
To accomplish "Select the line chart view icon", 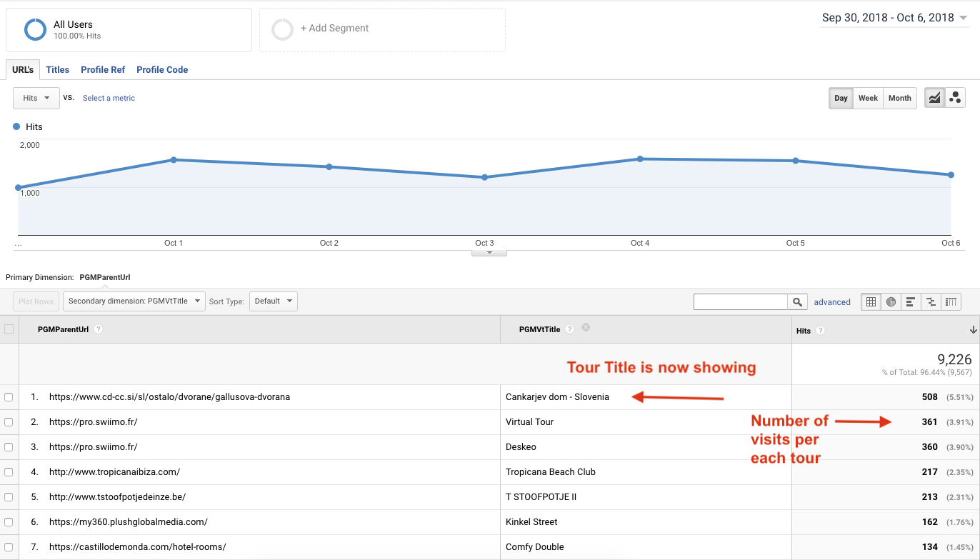I will [x=934, y=98].
